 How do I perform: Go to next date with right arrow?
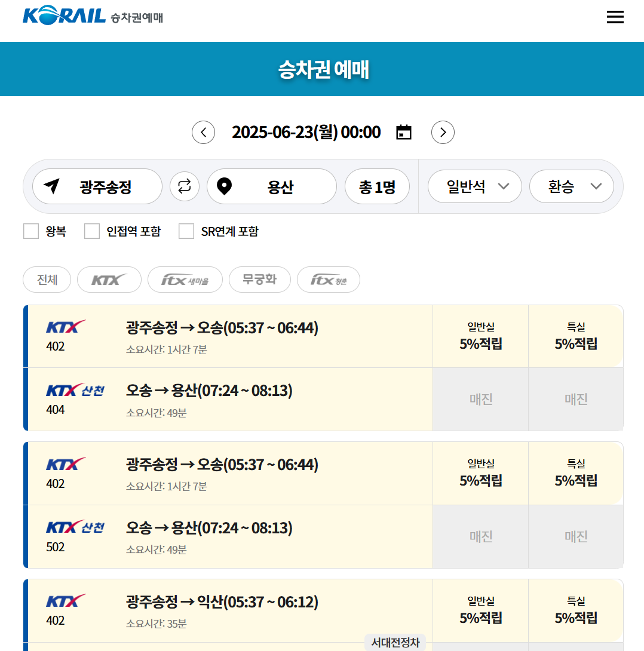[443, 133]
